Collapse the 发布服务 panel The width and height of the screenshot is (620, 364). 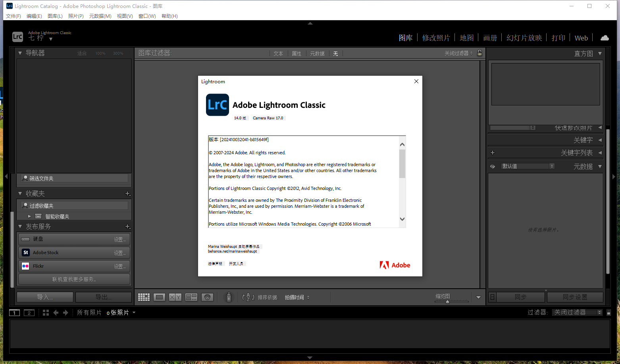(20, 226)
